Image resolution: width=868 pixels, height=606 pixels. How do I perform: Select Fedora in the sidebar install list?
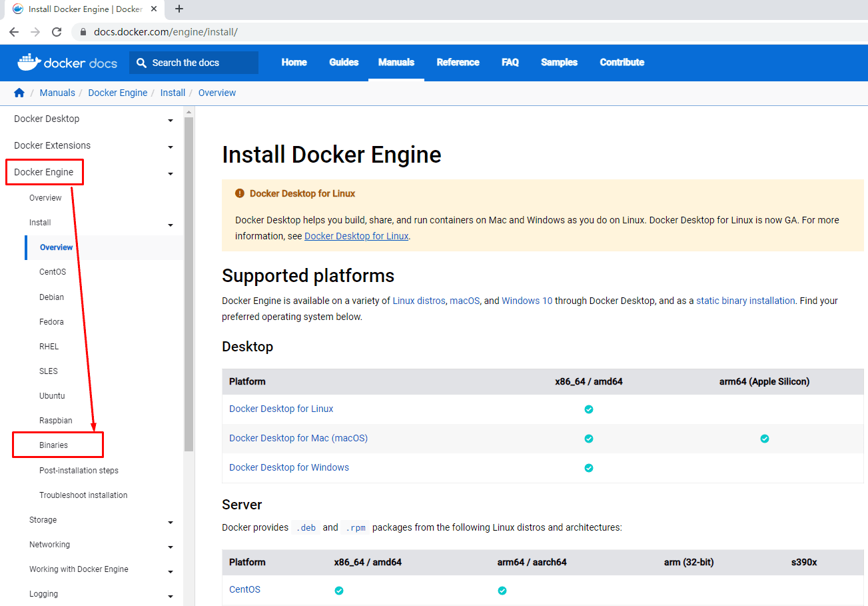(x=51, y=321)
